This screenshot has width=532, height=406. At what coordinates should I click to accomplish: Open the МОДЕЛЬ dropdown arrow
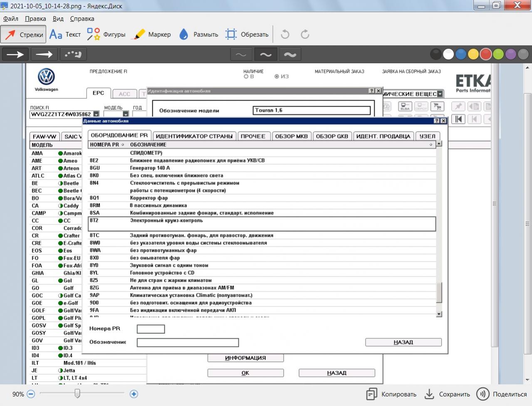(126, 114)
